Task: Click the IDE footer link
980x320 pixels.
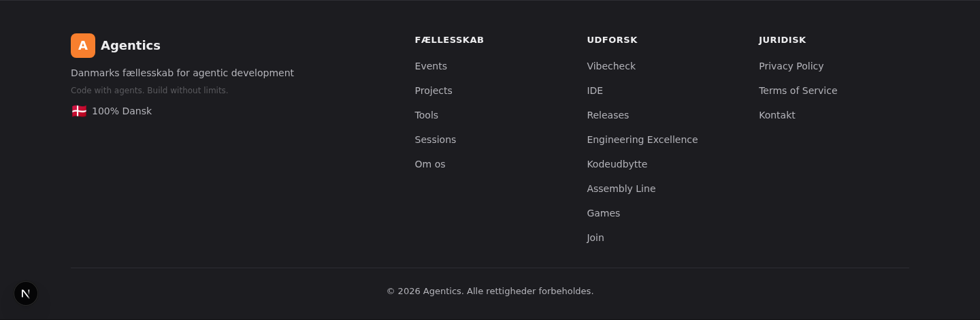Action: pos(595,91)
